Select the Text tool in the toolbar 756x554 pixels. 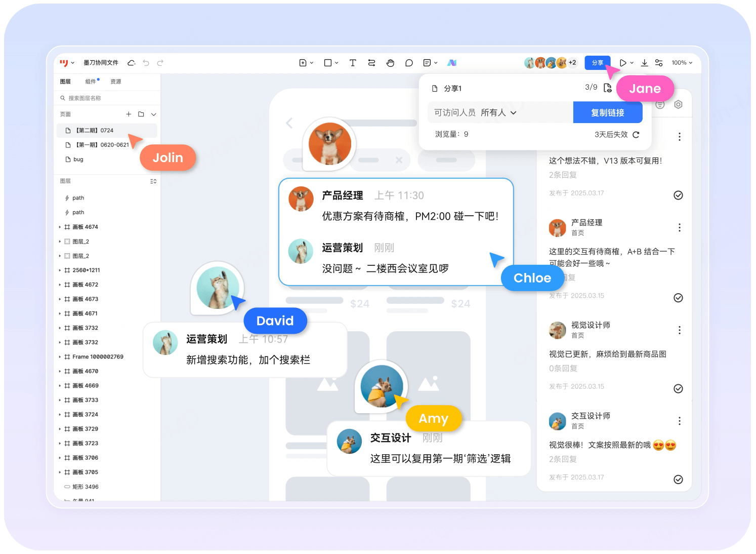tap(353, 63)
